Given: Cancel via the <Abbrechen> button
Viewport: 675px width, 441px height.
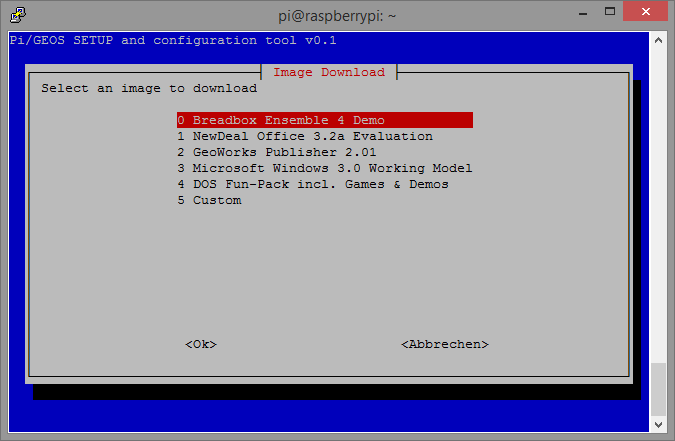Looking at the screenshot, I should [x=445, y=345].
